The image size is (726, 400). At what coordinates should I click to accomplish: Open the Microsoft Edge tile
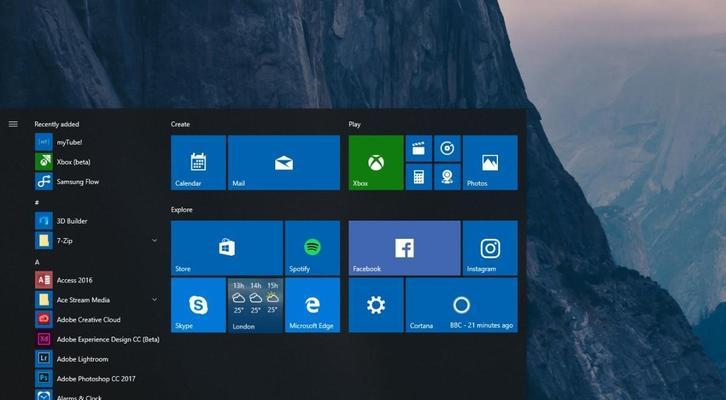(313, 305)
